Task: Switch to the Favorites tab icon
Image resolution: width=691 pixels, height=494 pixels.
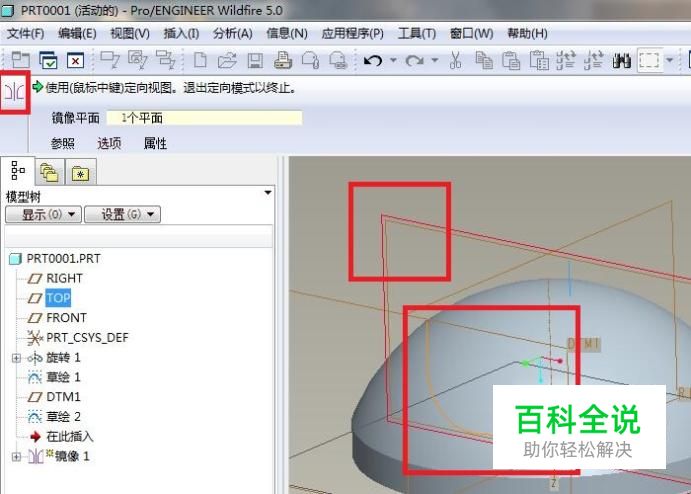Action: point(80,174)
